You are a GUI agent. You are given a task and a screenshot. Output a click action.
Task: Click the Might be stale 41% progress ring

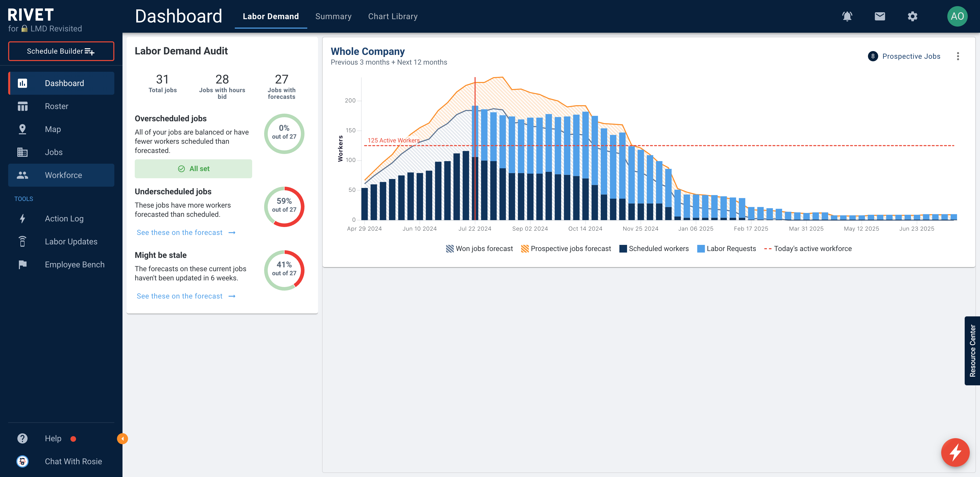284,270
